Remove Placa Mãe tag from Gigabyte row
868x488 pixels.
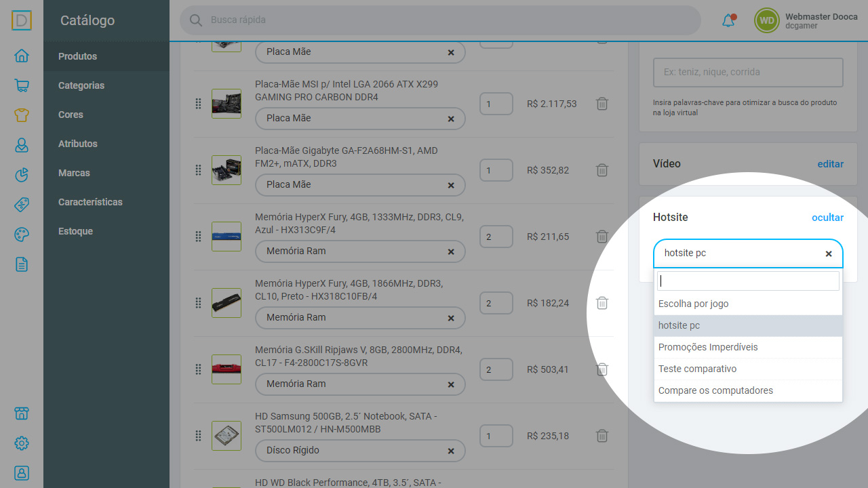(x=451, y=185)
